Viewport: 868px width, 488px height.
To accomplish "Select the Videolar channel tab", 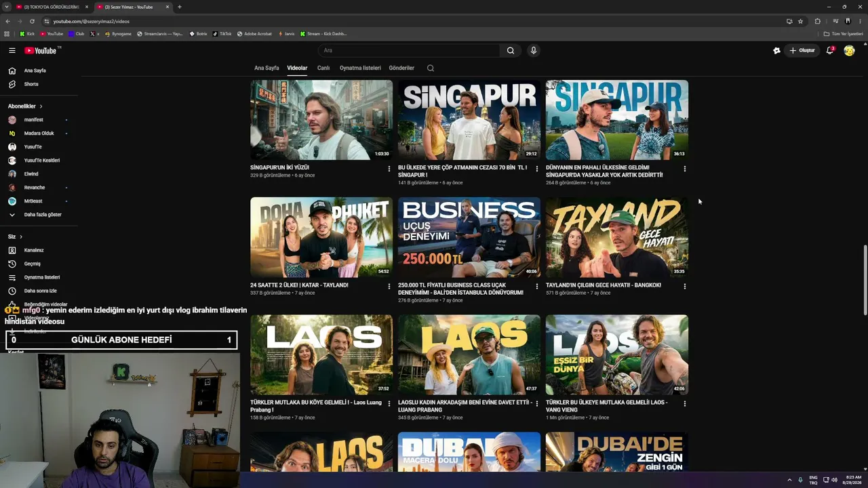I will 297,68.
